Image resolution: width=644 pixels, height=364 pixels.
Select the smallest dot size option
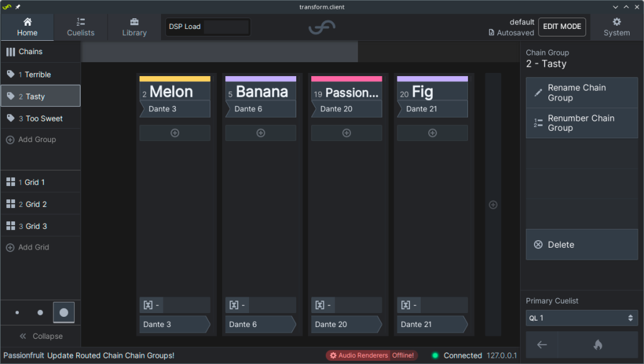(17, 312)
